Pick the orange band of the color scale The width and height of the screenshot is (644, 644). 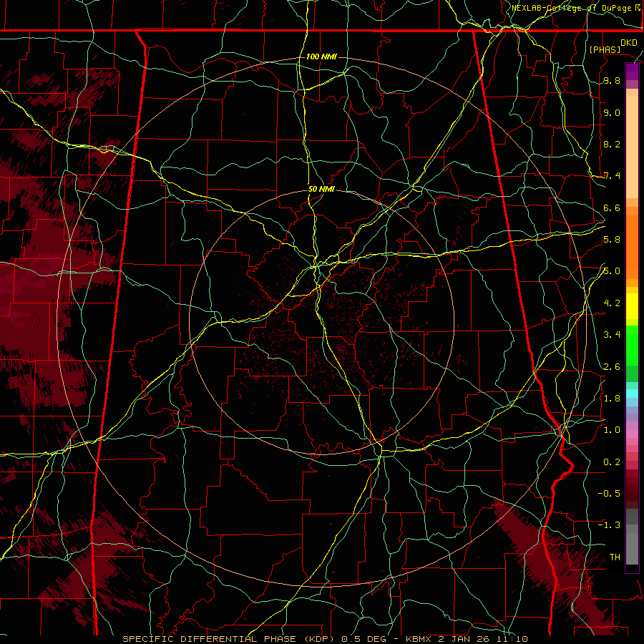click(632, 246)
